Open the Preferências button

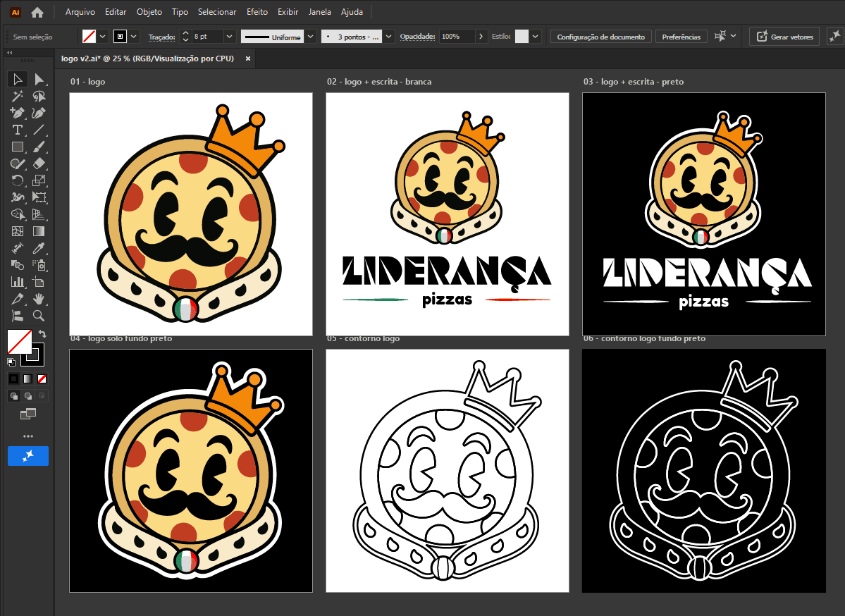click(x=681, y=37)
